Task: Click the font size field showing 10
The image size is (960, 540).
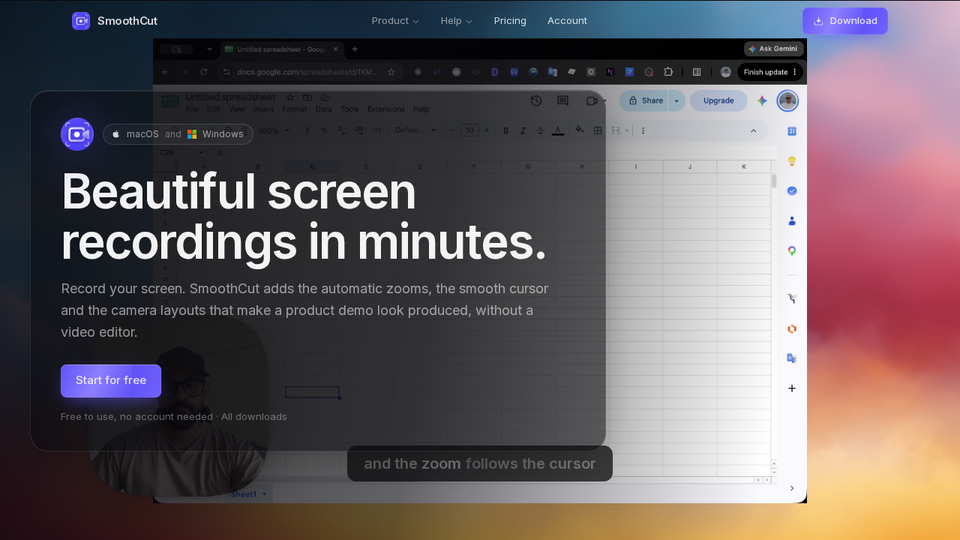Action: [470, 130]
